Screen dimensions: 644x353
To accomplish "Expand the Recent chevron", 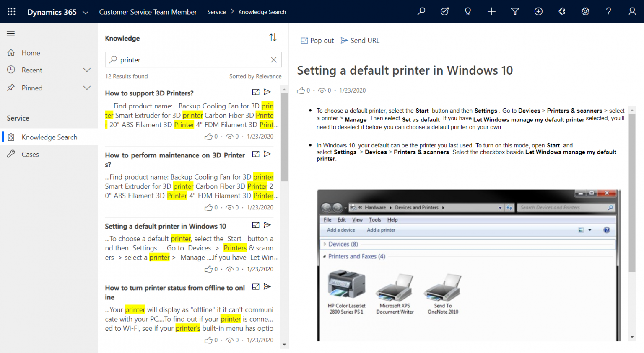I will [x=87, y=70].
